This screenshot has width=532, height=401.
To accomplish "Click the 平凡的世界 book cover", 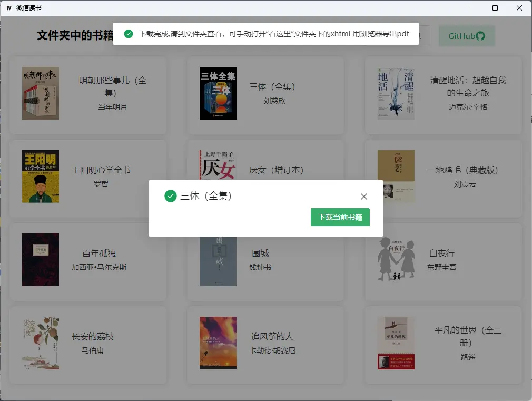I will [x=396, y=343].
